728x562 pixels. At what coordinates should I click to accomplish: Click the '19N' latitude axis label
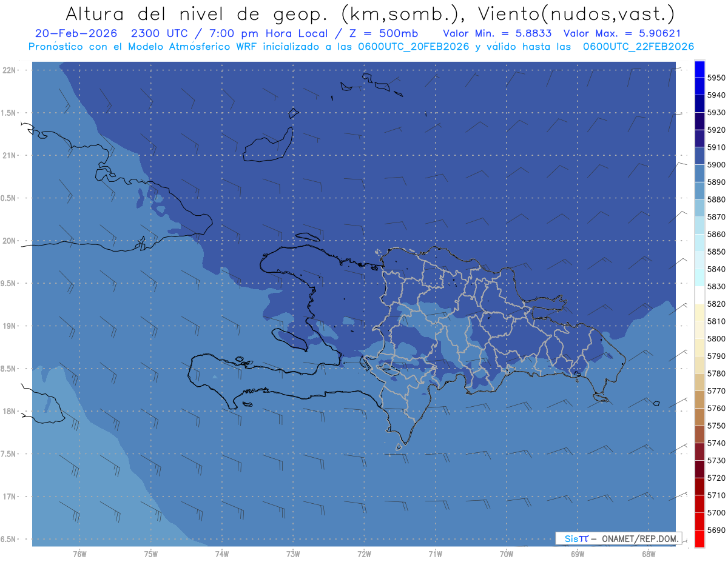click(10, 326)
